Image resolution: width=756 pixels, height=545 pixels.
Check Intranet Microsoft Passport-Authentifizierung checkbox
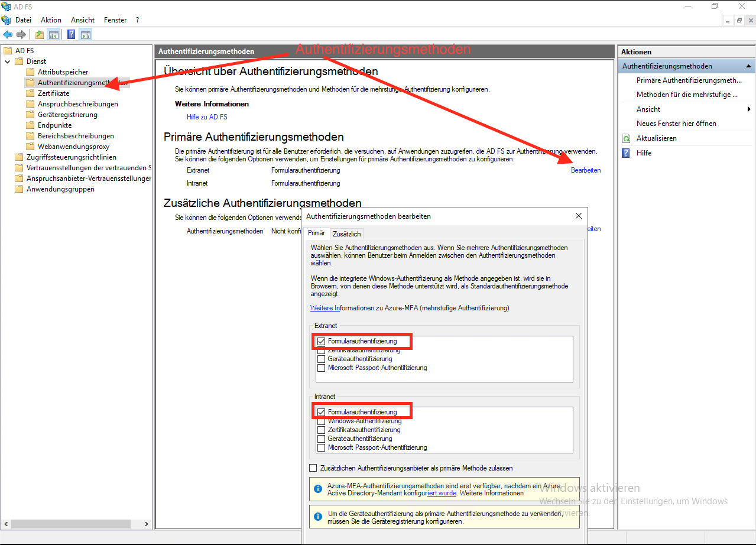pos(322,447)
